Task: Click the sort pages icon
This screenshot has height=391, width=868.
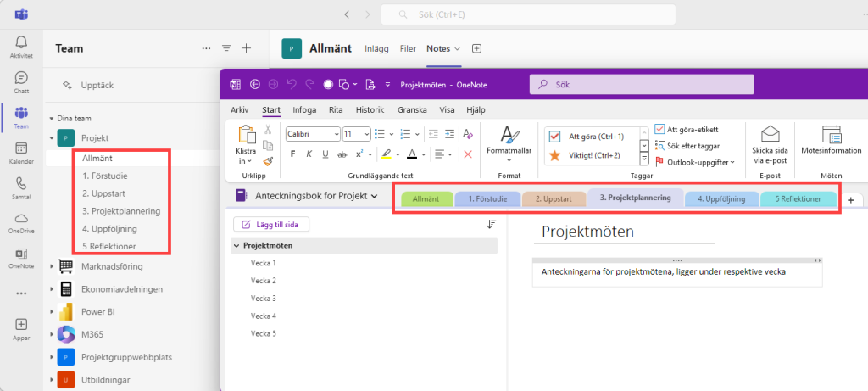Action: tap(492, 224)
